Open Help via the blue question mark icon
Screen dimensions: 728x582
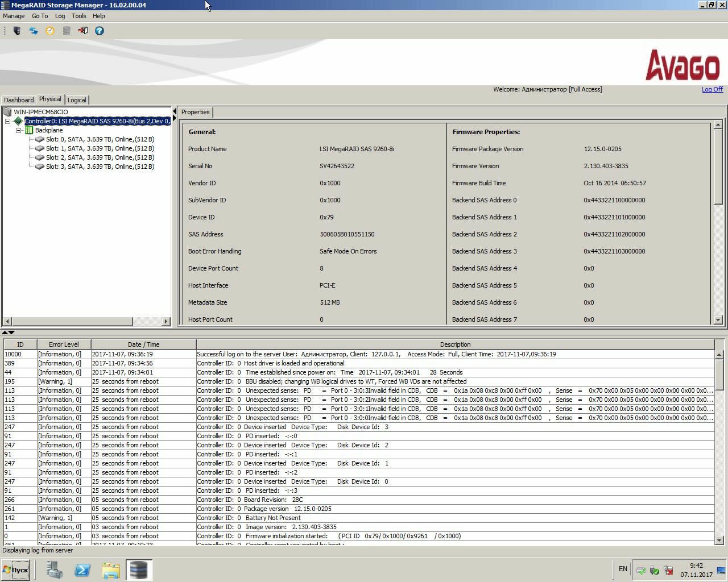(x=100, y=31)
